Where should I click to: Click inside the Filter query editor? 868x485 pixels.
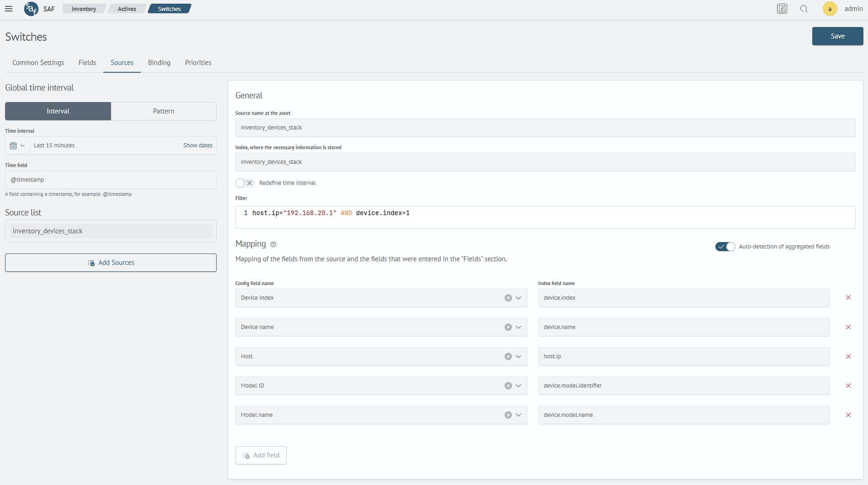coord(545,217)
